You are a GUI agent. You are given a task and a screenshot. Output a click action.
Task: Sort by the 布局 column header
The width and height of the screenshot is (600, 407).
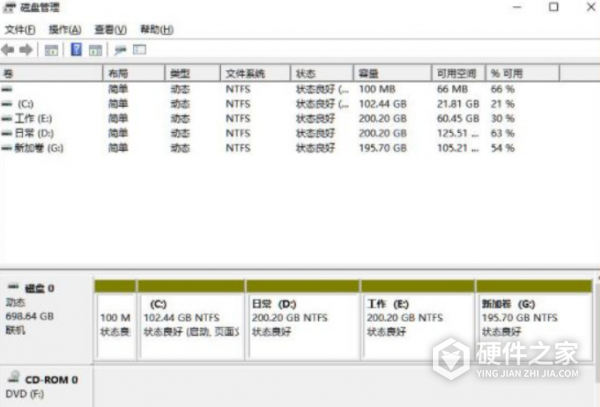click(x=134, y=73)
